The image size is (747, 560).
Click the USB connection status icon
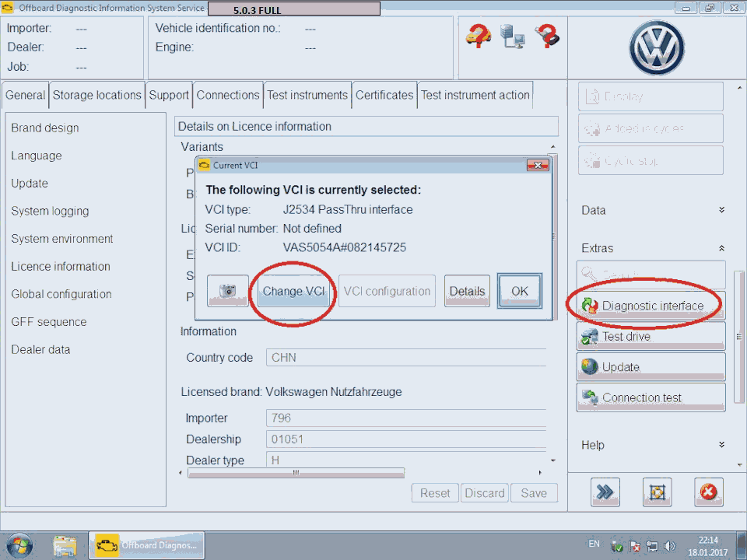coord(547,36)
